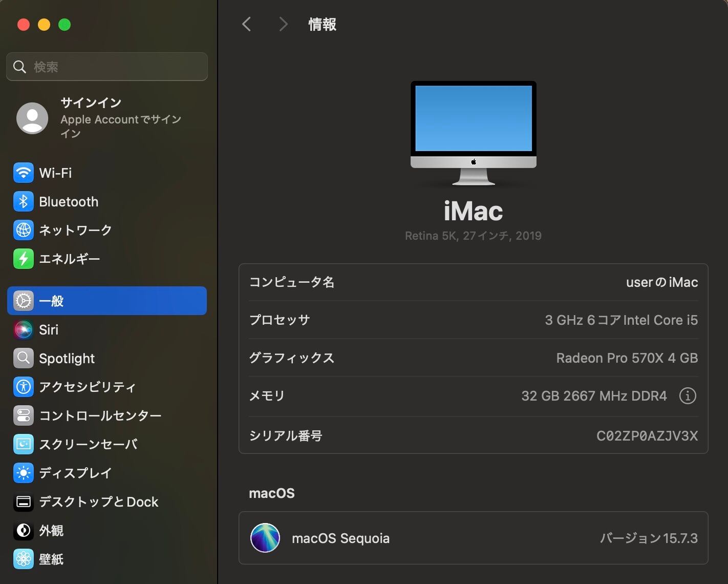
Task: Open the ネットワーク globe icon
Action: pyautogui.click(x=24, y=231)
